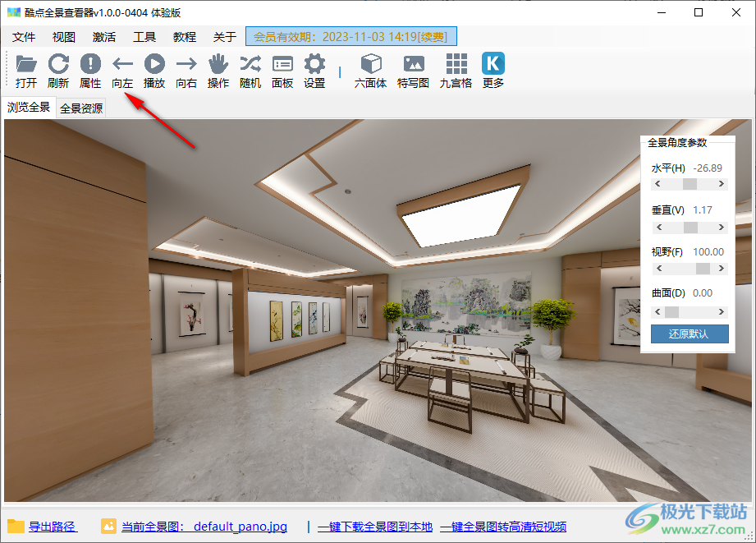Open the 关于 menu
The height and width of the screenshot is (543, 756).
coord(225,37)
